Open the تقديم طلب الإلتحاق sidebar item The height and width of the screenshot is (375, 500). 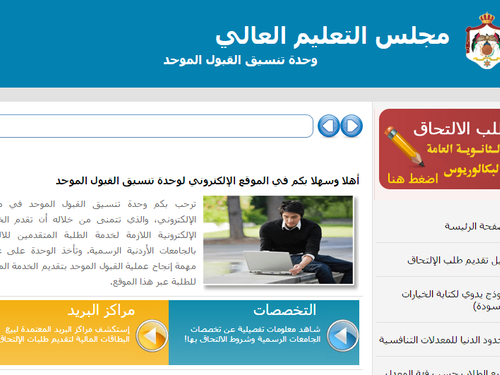click(x=454, y=260)
